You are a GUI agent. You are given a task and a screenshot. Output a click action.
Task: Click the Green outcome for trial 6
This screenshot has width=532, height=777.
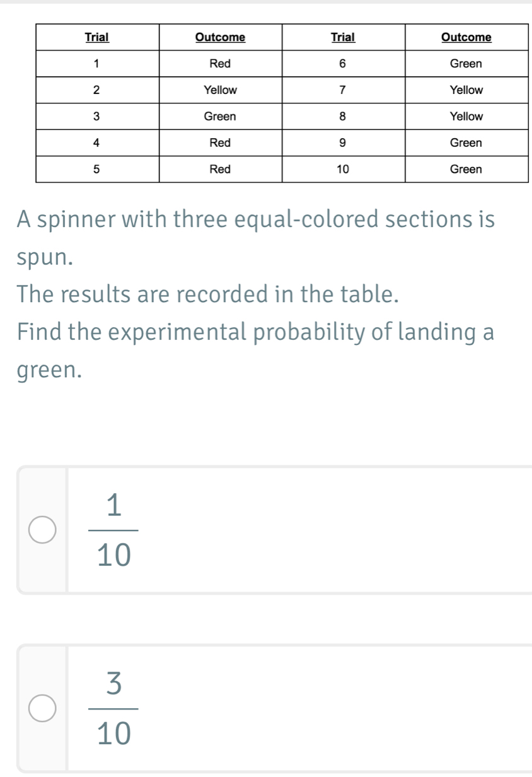coord(466,64)
